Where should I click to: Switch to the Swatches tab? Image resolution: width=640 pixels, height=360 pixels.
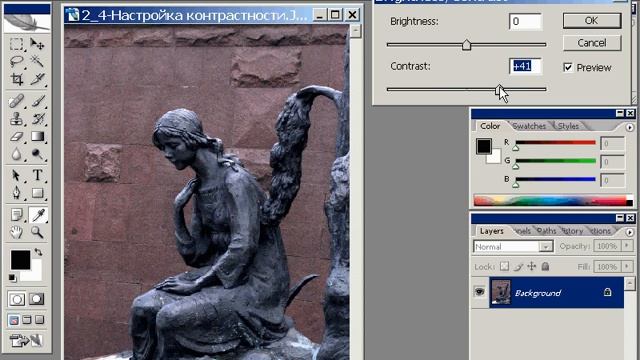[529, 126]
